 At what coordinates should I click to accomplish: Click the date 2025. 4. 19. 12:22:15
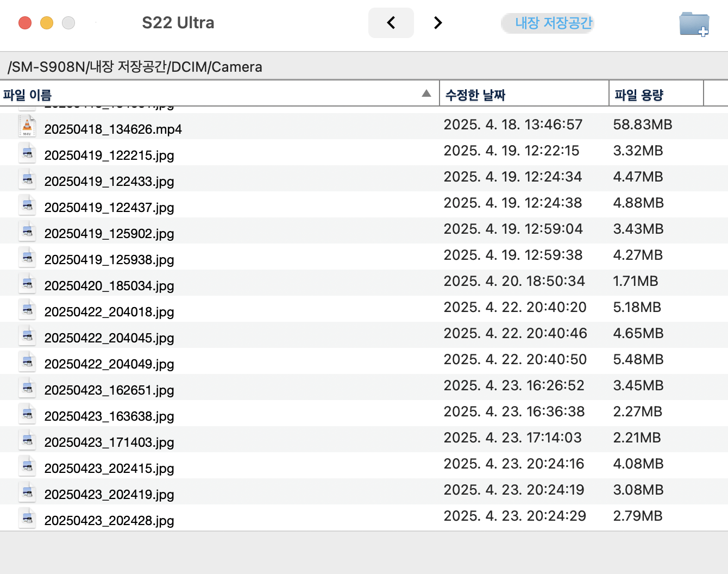click(512, 151)
